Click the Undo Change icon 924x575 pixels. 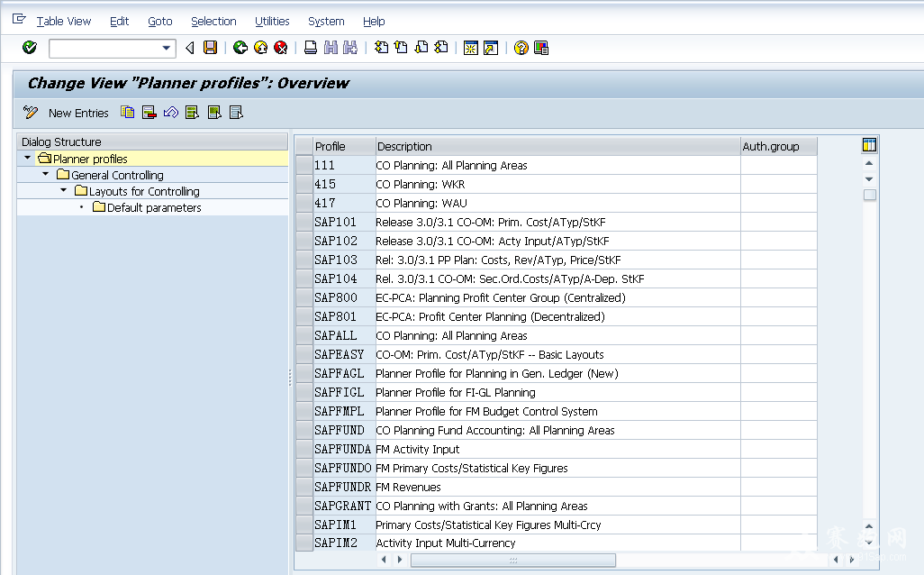pyautogui.click(x=171, y=112)
